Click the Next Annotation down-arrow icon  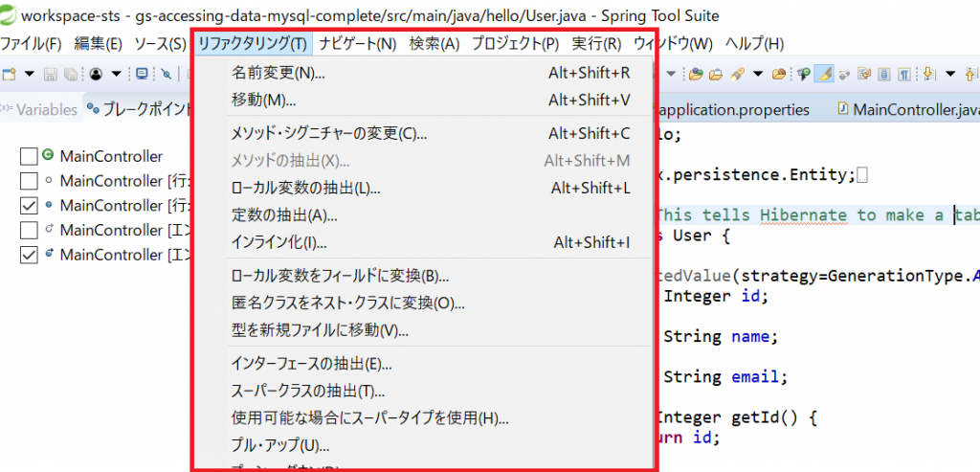click(928, 74)
